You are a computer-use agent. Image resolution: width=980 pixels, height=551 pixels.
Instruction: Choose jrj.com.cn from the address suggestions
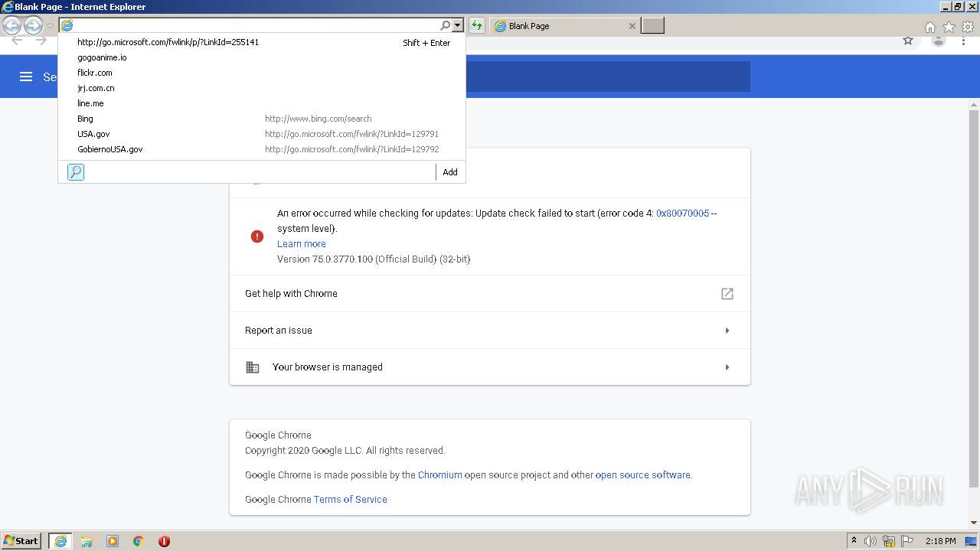click(262, 88)
